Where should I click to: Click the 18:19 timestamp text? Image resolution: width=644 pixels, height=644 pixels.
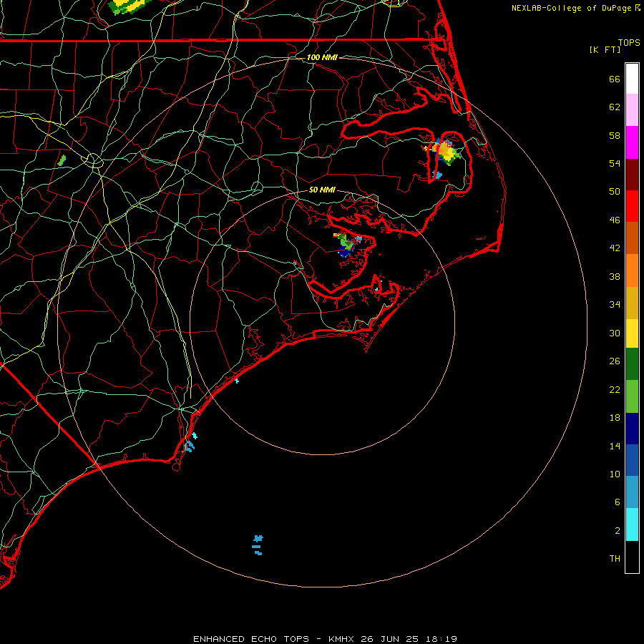coord(440,639)
